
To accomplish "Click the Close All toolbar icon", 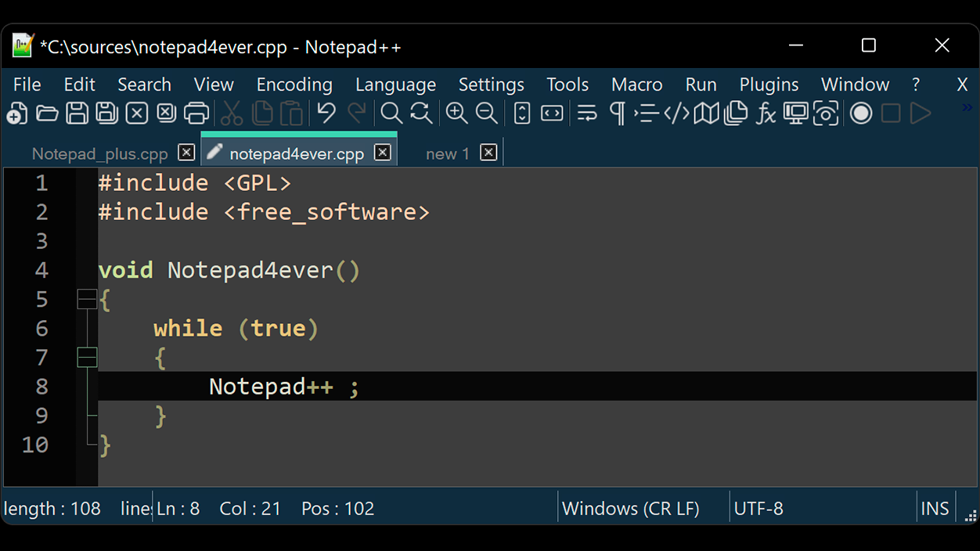I will (167, 113).
